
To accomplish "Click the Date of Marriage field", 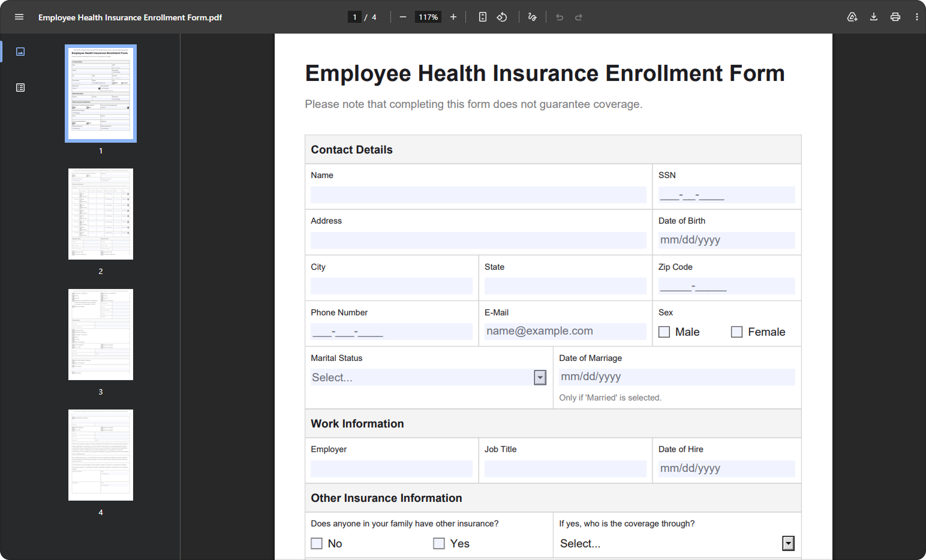I will tap(677, 377).
